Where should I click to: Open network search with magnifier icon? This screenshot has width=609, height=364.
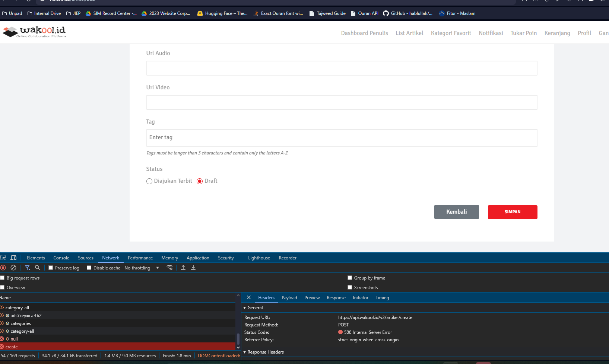(38, 268)
